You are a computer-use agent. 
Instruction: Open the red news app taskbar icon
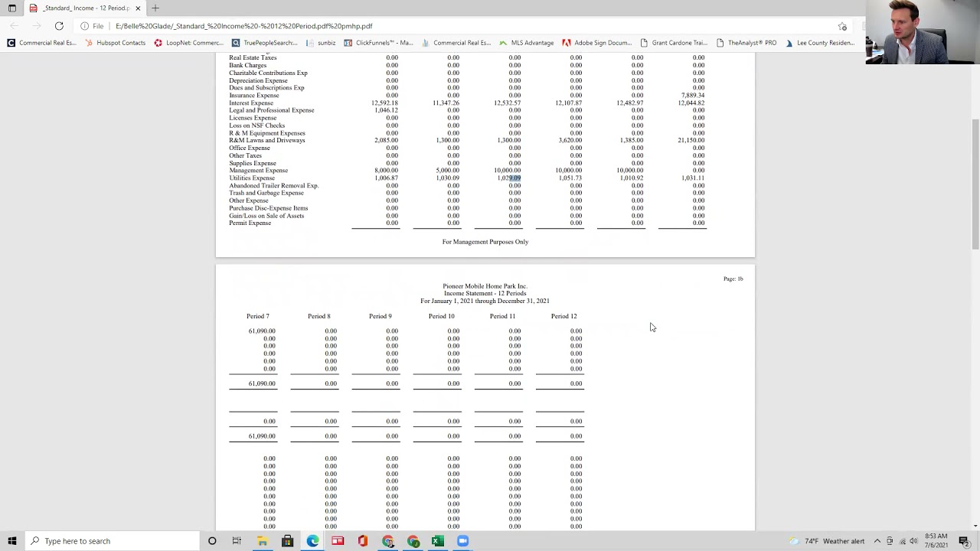[338, 541]
